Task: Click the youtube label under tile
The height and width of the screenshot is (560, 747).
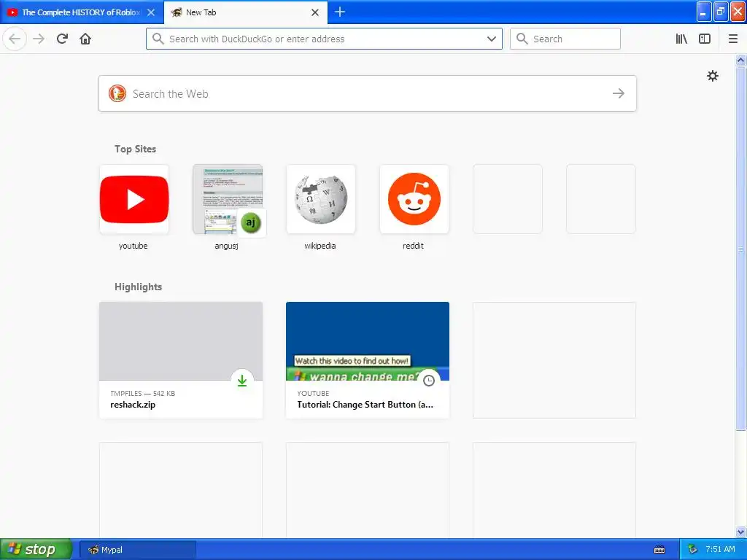Action: coord(133,246)
